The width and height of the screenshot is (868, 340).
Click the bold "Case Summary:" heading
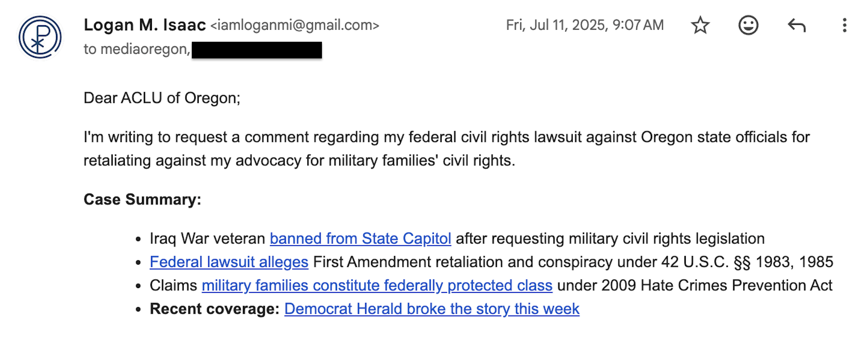point(142,200)
